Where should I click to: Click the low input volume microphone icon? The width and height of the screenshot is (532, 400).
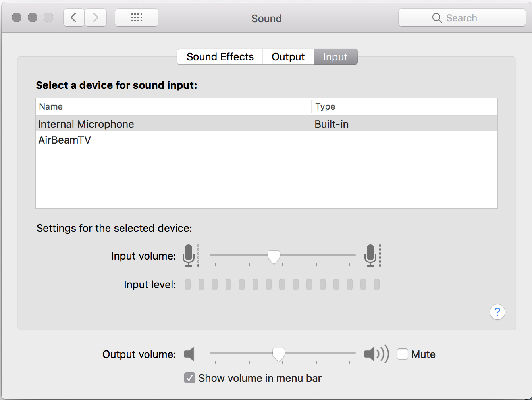coord(189,255)
